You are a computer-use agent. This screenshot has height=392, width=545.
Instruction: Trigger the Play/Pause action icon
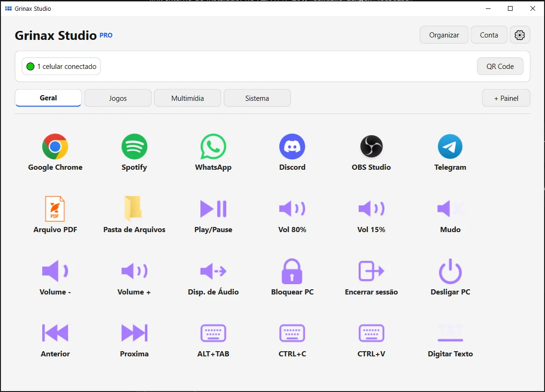tap(213, 209)
